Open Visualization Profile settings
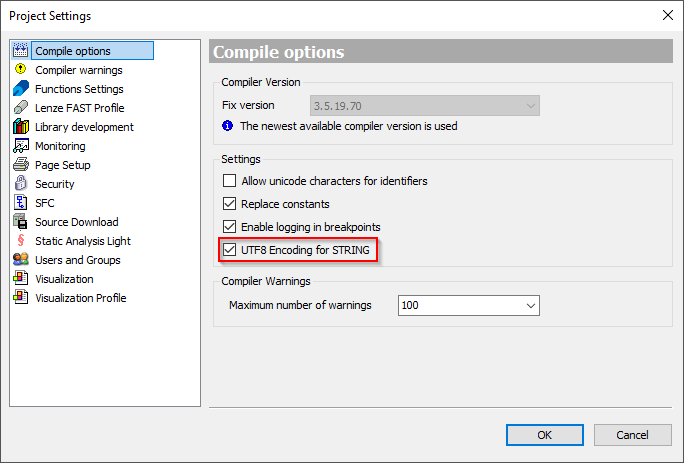This screenshot has width=684, height=463. 81,298
